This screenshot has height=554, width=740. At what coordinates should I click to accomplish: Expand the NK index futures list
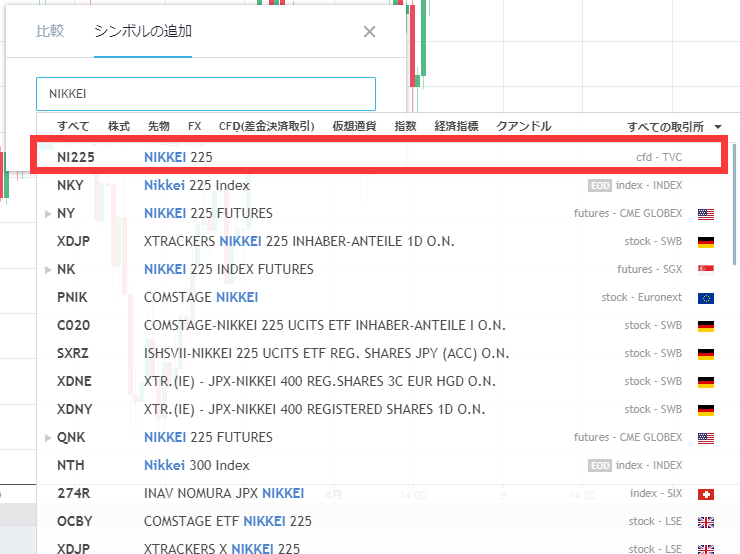(x=48, y=270)
